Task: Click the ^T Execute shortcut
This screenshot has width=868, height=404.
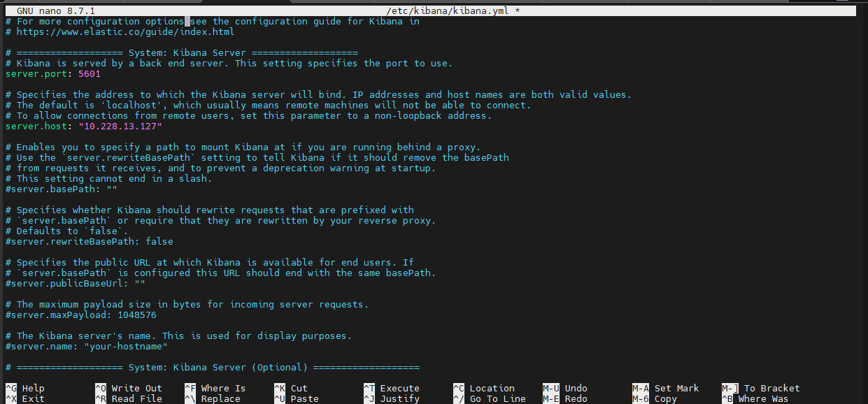Action: tap(392, 389)
